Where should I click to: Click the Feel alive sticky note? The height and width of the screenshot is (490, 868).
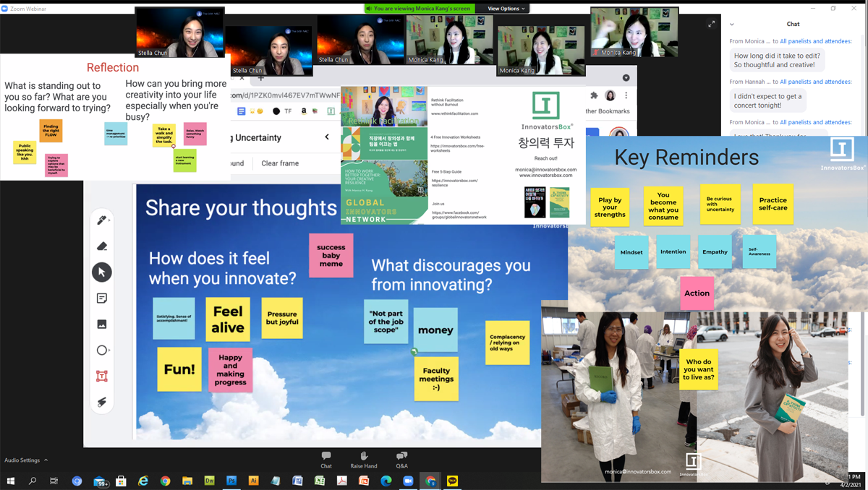point(228,319)
